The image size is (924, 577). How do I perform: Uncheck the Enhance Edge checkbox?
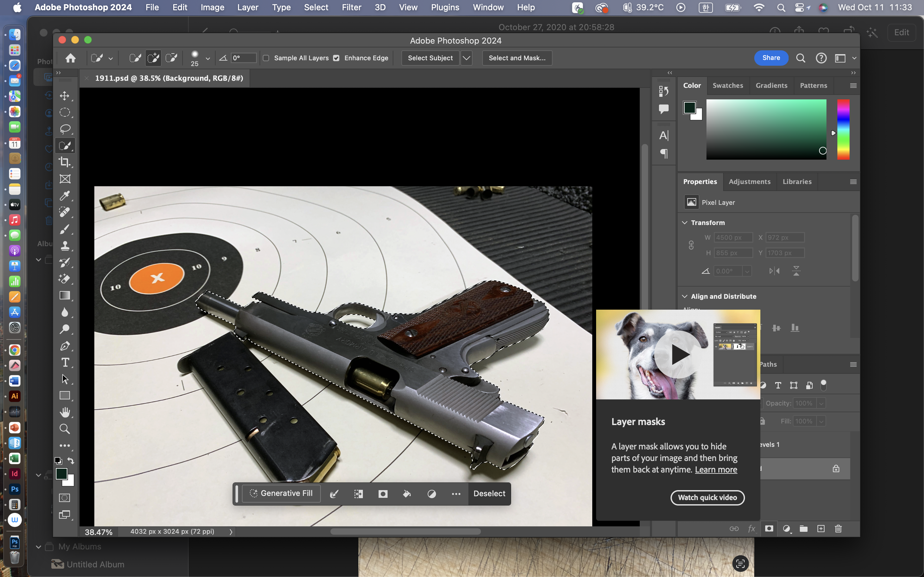click(336, 58)
